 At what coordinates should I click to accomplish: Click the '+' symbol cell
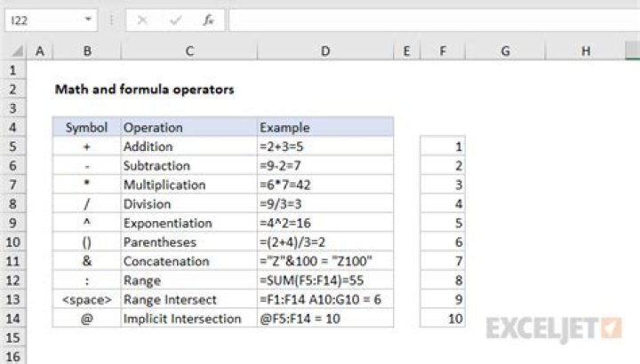86,146
